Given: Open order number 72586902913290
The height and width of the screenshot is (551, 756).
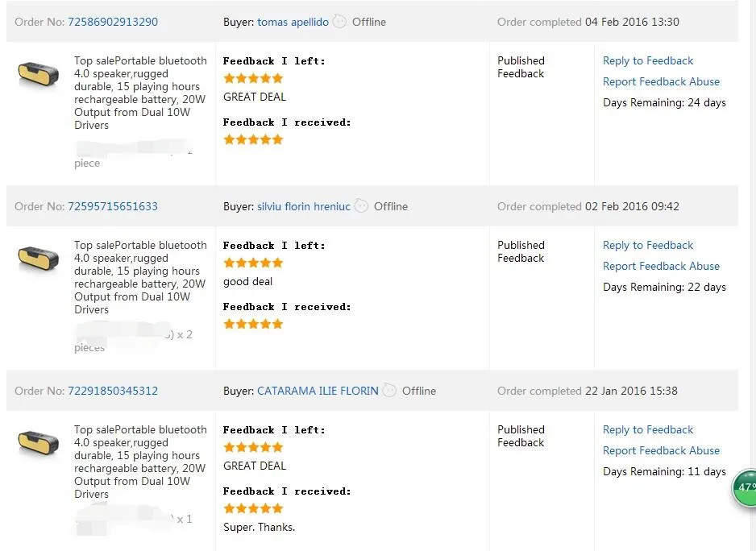Looking at the screenshot, I should pos(113,22).
